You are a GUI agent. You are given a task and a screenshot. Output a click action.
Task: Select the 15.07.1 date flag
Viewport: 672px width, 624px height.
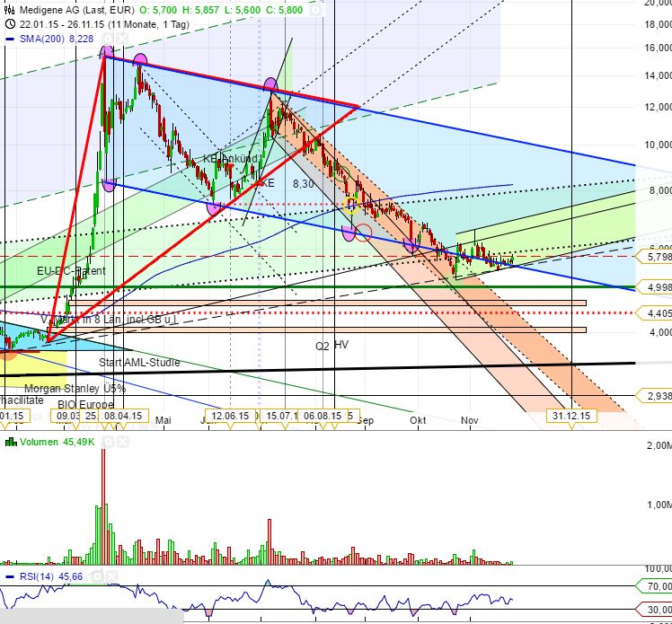coord(281,416)
